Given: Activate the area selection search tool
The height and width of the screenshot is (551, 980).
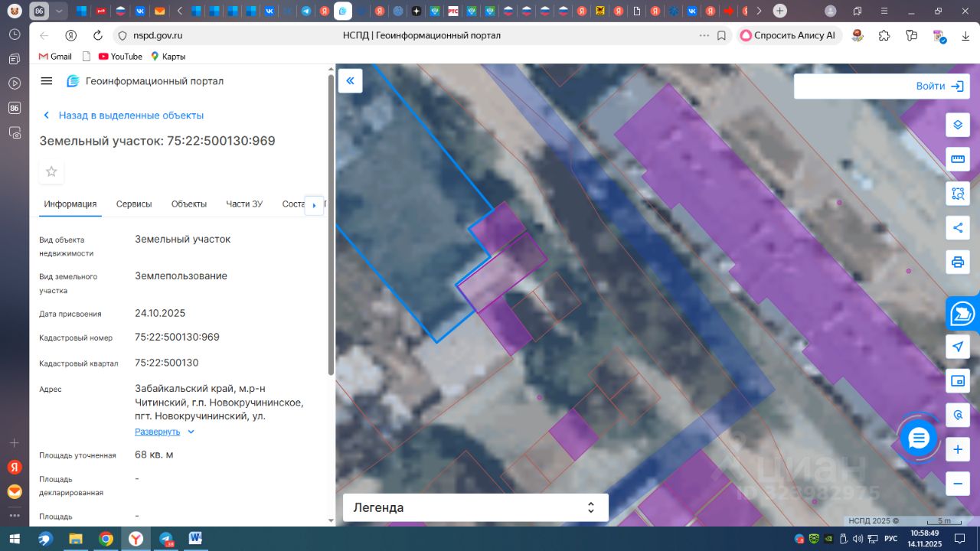Looking at the screenshot, I should tap(957, 193).
